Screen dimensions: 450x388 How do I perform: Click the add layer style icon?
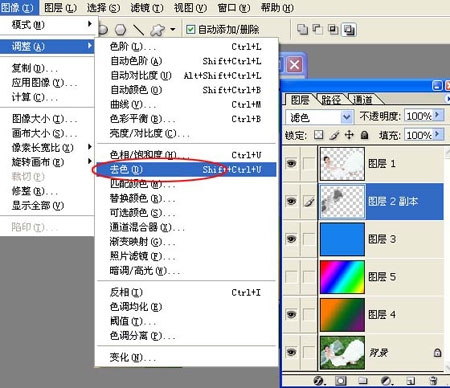[319, 380]
